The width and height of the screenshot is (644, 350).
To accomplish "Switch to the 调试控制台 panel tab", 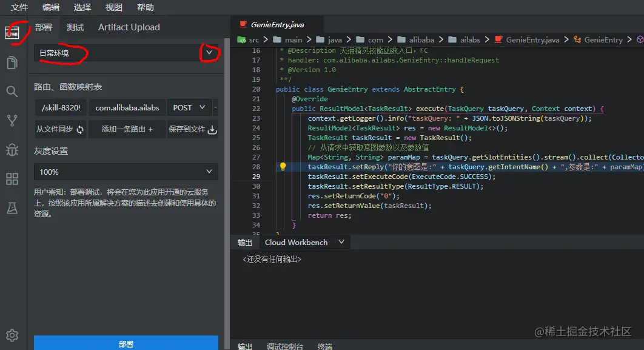I will pyautogui.click(x=284, y=346).
